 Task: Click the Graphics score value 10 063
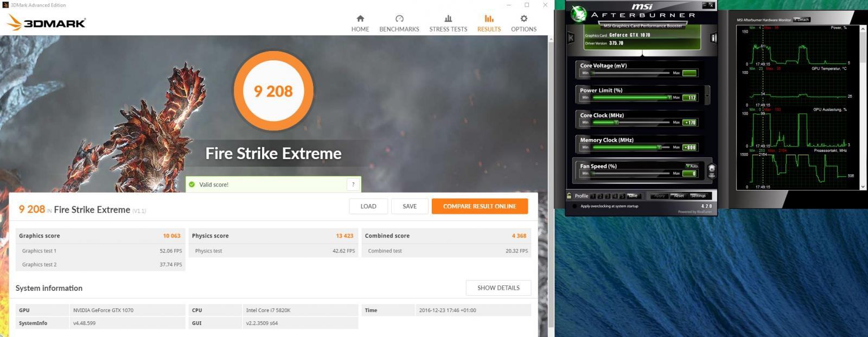pyautogui.click(x=171, y=236)
